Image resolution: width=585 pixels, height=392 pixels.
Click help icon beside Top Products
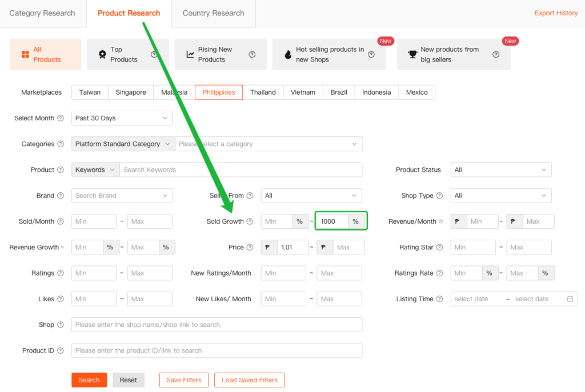point(154,55)
